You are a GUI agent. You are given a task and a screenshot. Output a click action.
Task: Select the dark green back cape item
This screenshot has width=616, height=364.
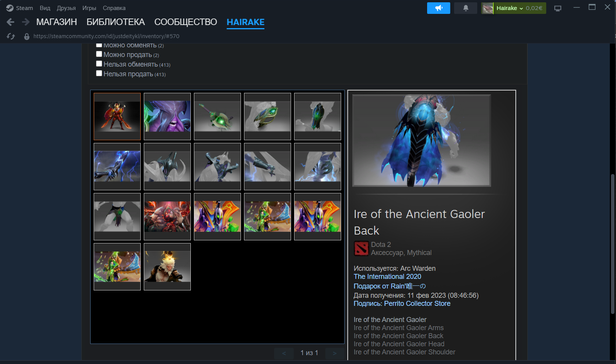[x=318, y=116]
